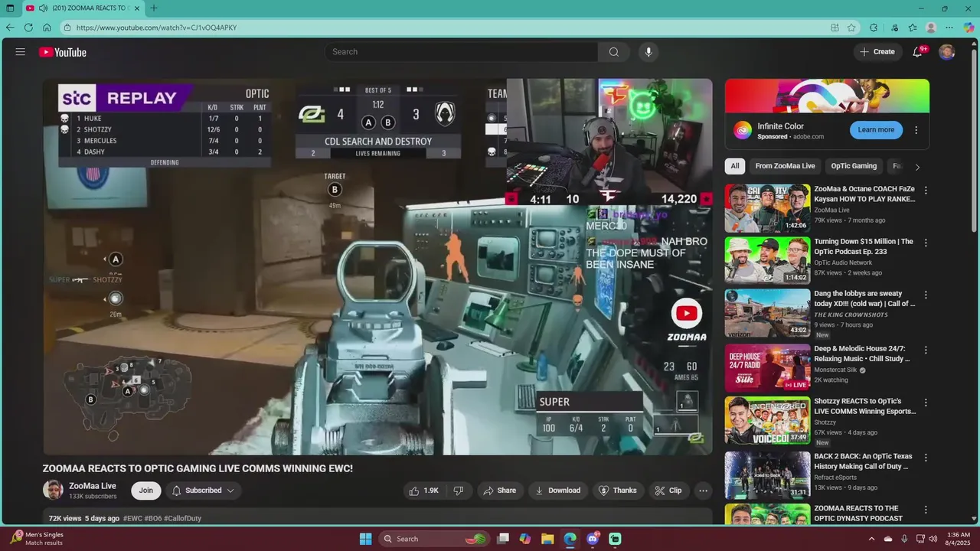Open the Edge settings three-dot menu
The width and height of the screenshot is (980, 551).
[x=949, y=28]
